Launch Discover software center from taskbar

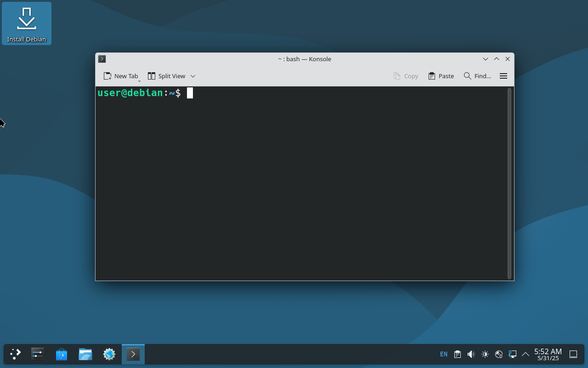pyautogui.click(x=62, y=354)
